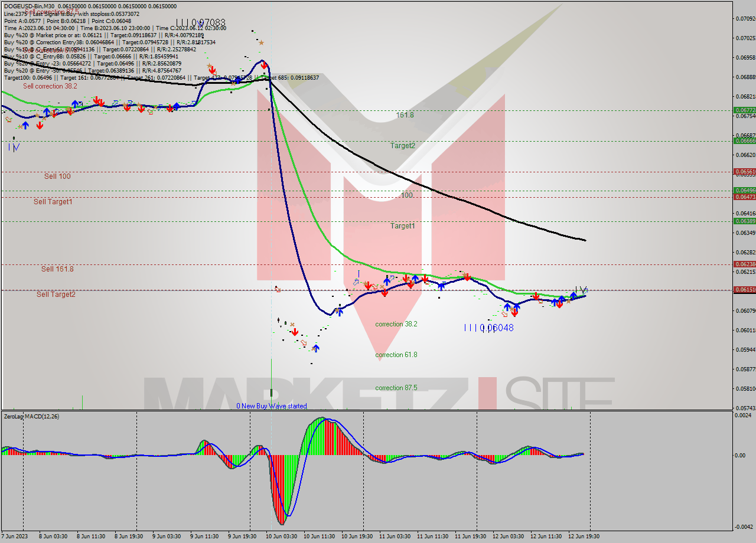Click the red sell arrow at the chart peak
The height and width of the screenshot is (543, 756).
[x=264, y=66]
